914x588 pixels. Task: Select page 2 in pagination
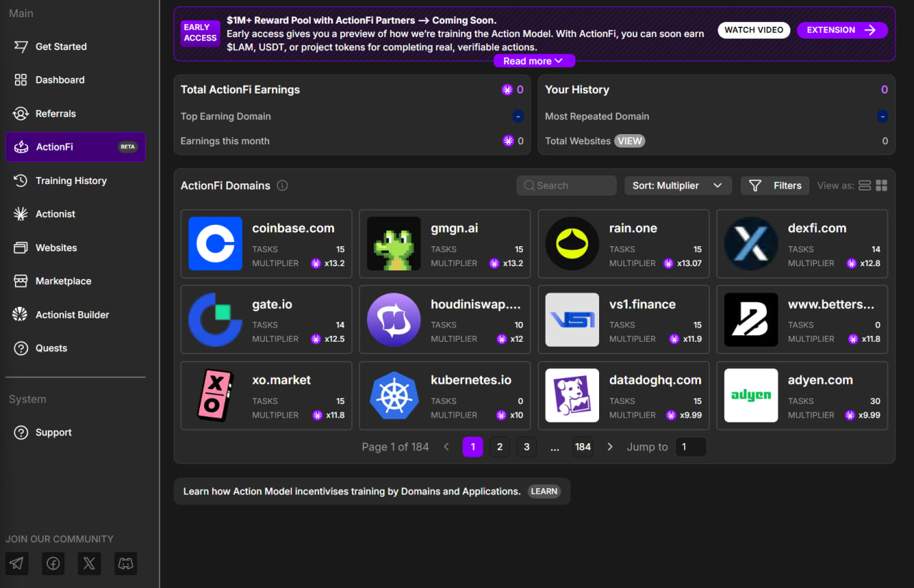[x=500, y=447]
